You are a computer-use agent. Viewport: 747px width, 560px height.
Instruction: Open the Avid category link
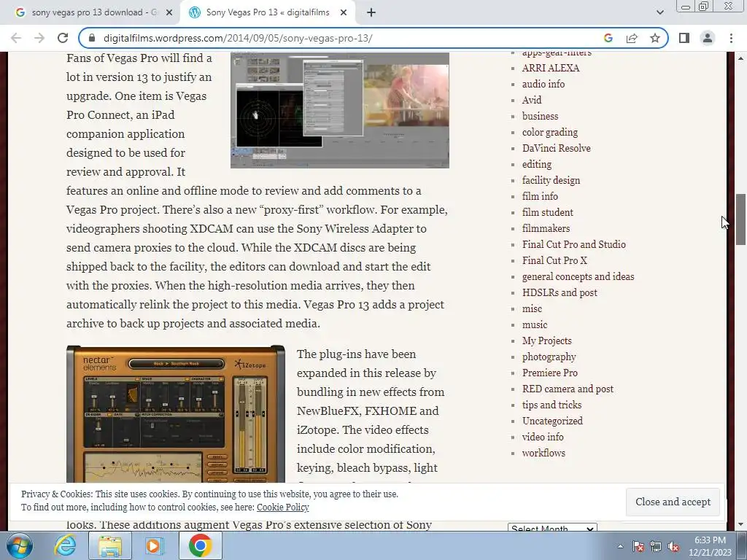(532, 100)
